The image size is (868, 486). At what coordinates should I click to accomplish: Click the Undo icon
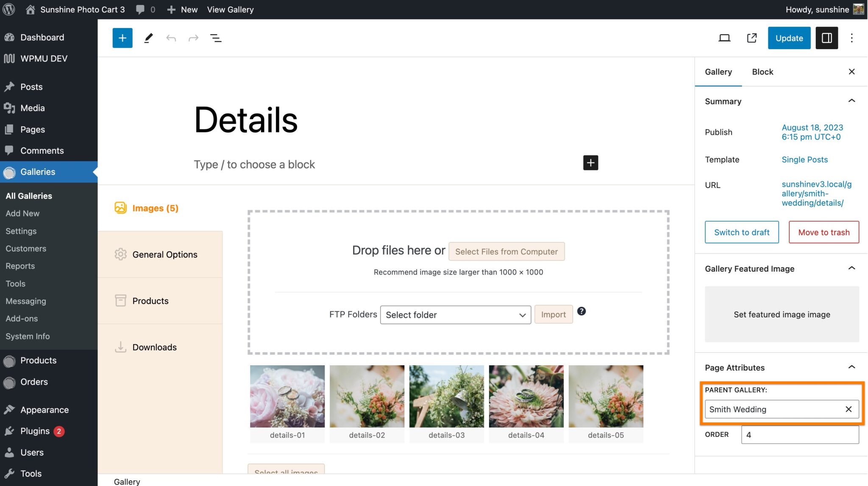pyautogui.click(x=171, y=38)
